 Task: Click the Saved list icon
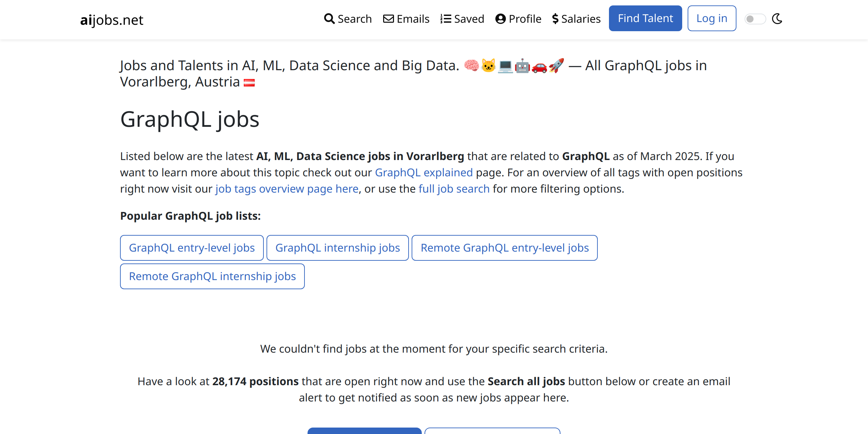(x=446, y=19)
